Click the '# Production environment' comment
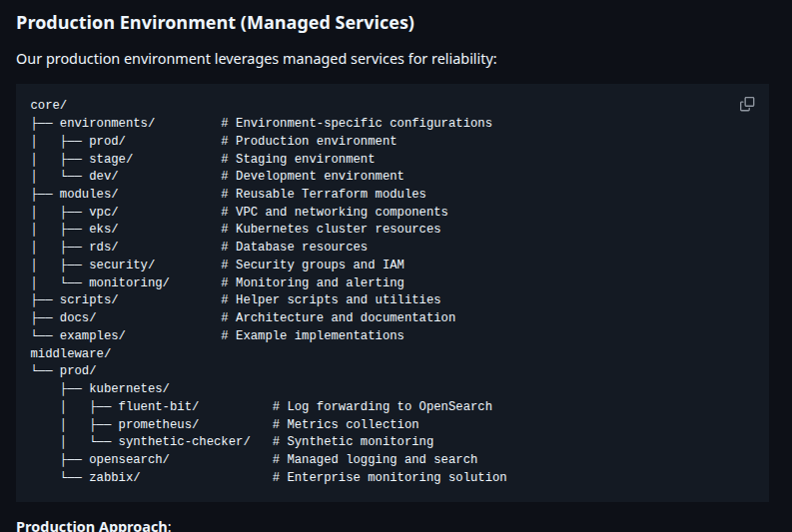The height and width of the screenshot is (532, 792). tap(309, 141)
